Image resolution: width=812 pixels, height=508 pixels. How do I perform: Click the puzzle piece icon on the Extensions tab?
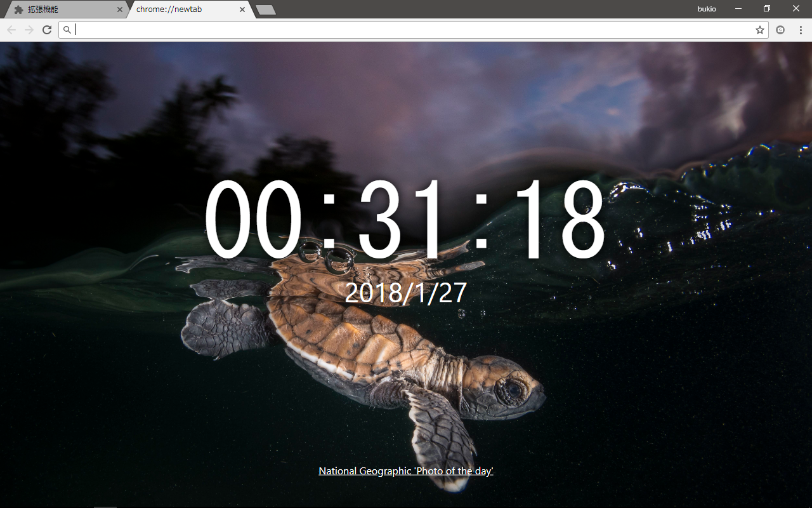pyautogui.click(x=18, y=9)
